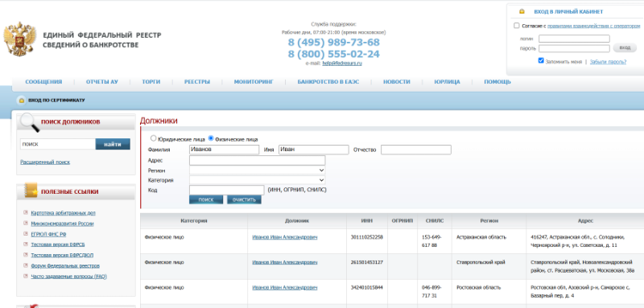Click icon next to Форум Федеральных реестров
The image size is (644, 308).
pos(26,265)
